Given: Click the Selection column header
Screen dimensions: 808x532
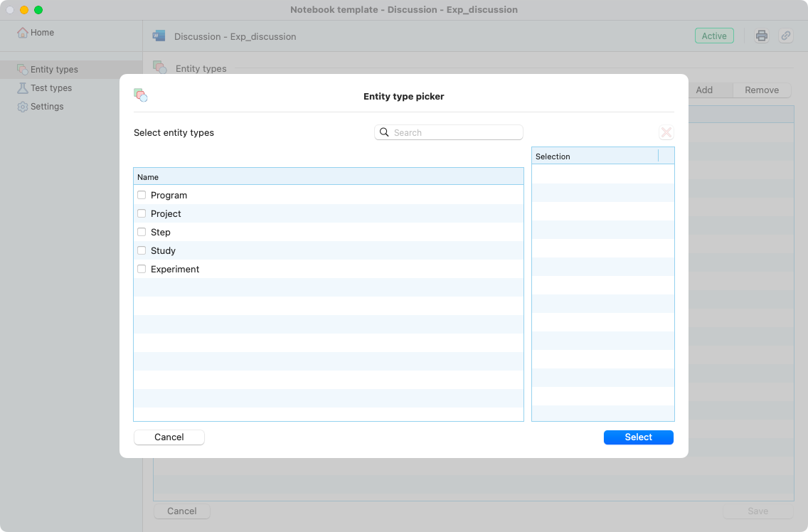Looking at the screenshot, I should tap(595, 156).
